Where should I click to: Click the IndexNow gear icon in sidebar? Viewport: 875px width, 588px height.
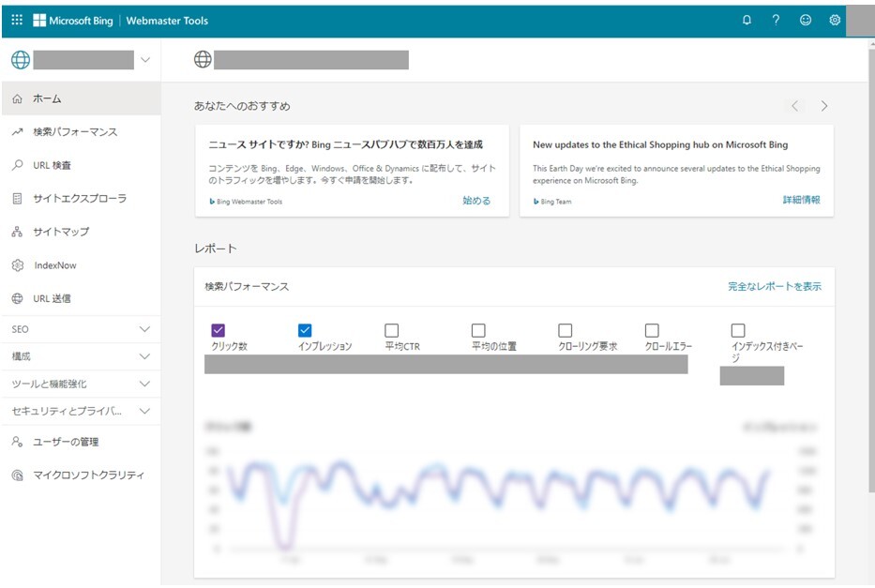(x=17, y=265)
